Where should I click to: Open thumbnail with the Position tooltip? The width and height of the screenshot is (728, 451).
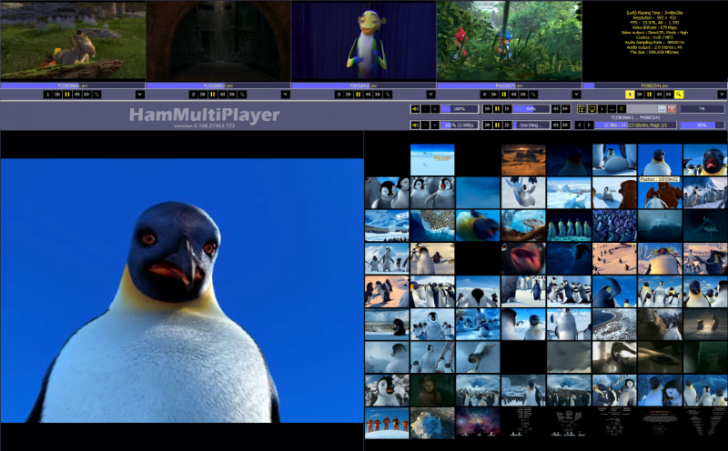click(x=660, y=192)
